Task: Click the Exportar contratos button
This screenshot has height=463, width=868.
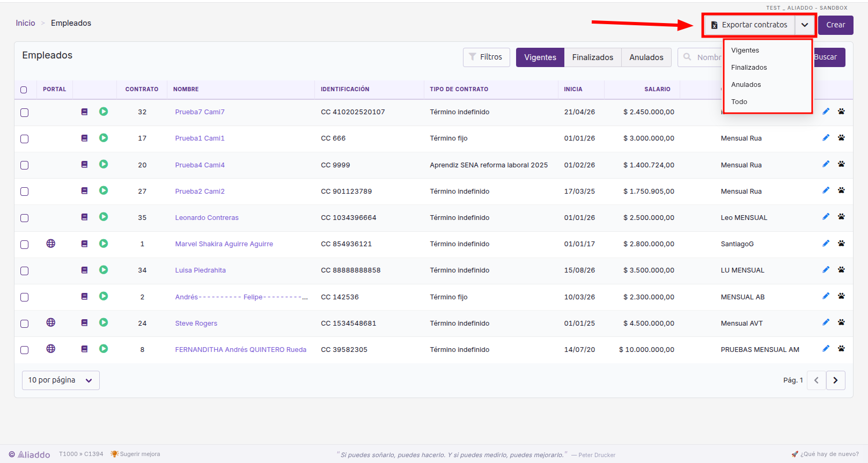Action: pyautogui.click(x=749, y=25)
